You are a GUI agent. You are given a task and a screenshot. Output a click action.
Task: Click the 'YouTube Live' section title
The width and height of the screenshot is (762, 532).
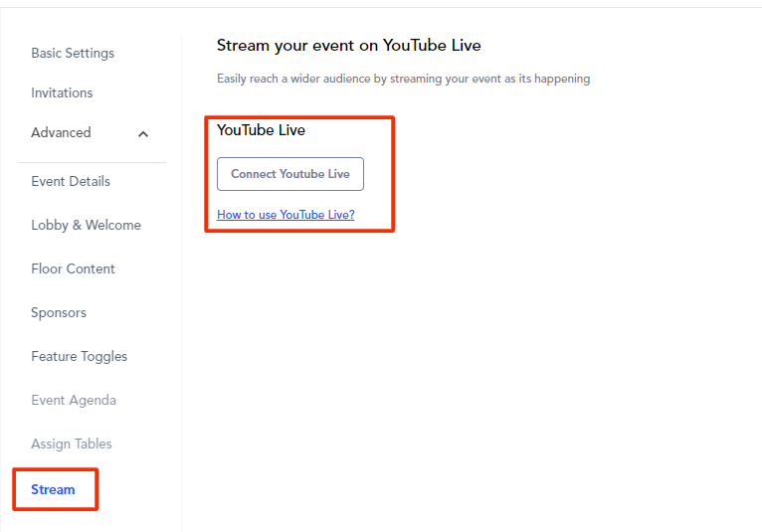click(261, 130)
